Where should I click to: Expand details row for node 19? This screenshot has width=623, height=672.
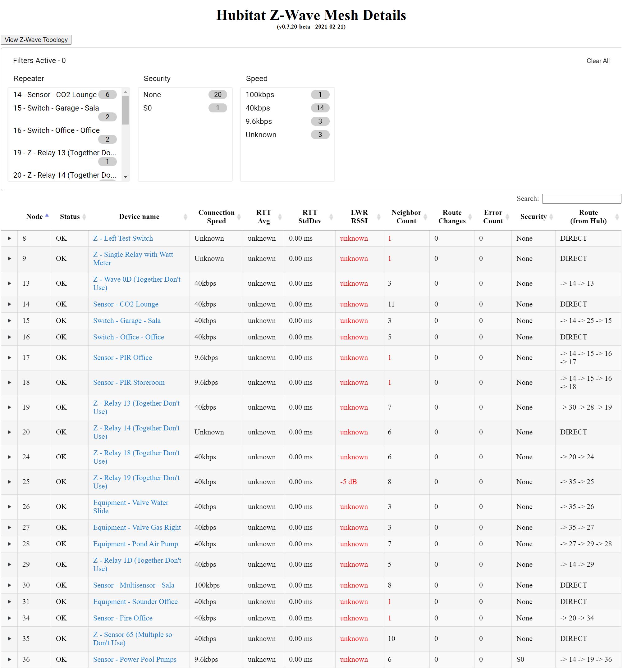point(9,407)
